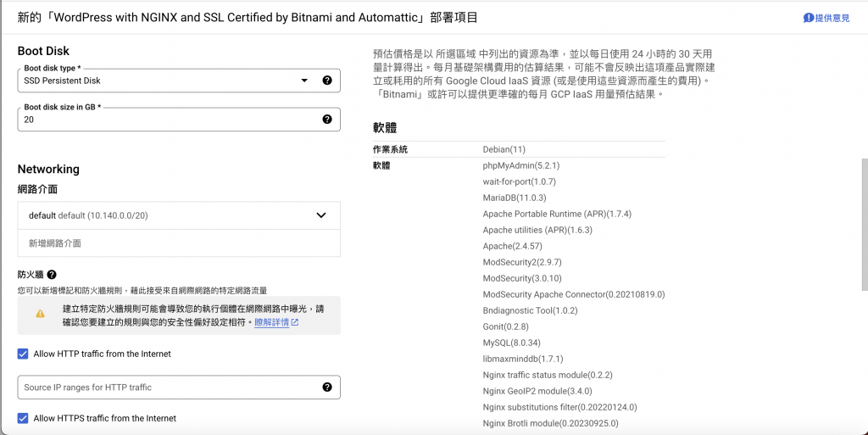Click the help icon next to 防火牆
Viewport: 868px width, 435px height.
(x=52, y=275)
